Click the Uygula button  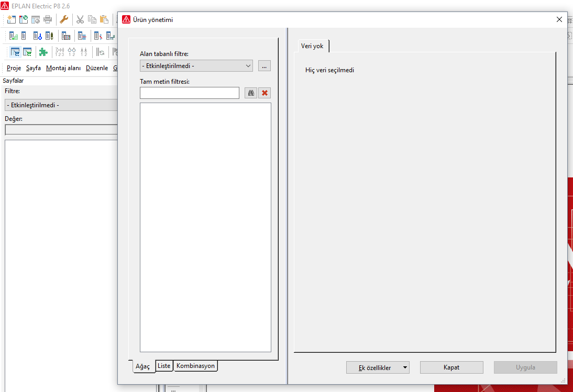(x=525, y=367)
